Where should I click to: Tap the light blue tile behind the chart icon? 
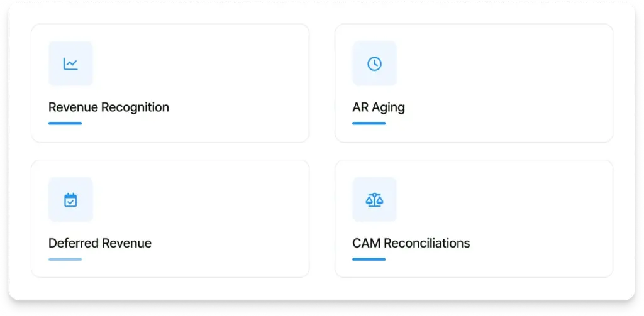click(70, 63)
